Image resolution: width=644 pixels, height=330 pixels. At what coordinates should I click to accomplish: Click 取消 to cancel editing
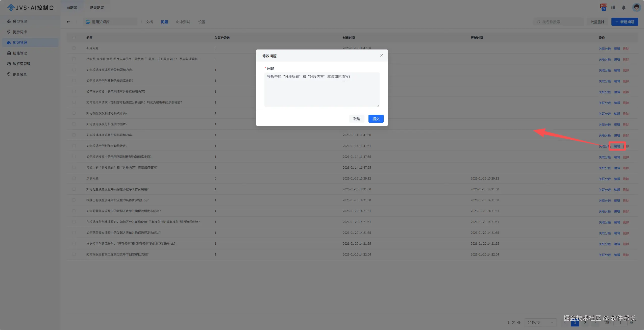coord(356,119)
